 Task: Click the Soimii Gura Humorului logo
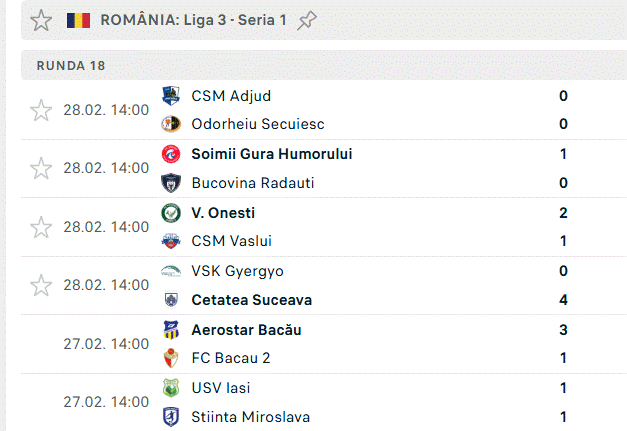pyautogui.click(x=171, y=154)
